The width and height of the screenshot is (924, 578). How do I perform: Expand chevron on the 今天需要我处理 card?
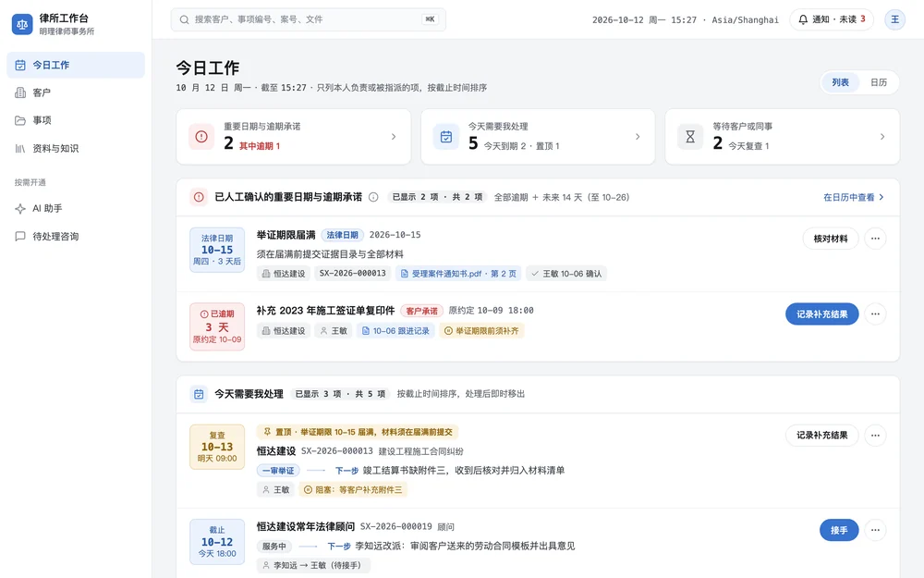coord(638,136)
